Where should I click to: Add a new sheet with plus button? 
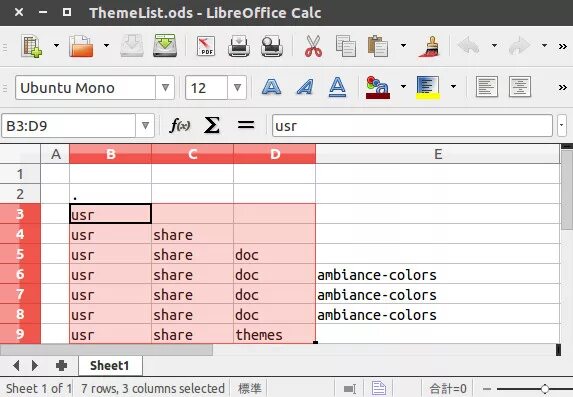(61, 365)
